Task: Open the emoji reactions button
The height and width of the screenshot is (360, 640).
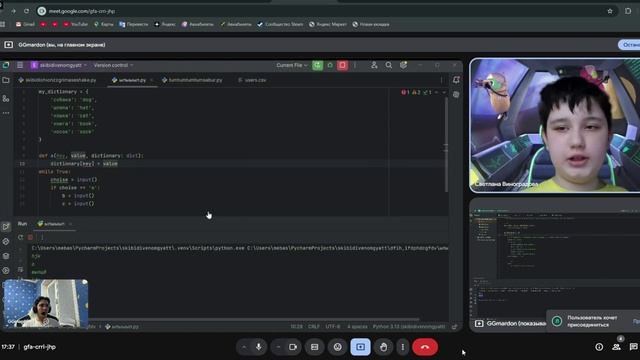Action: 338,347
